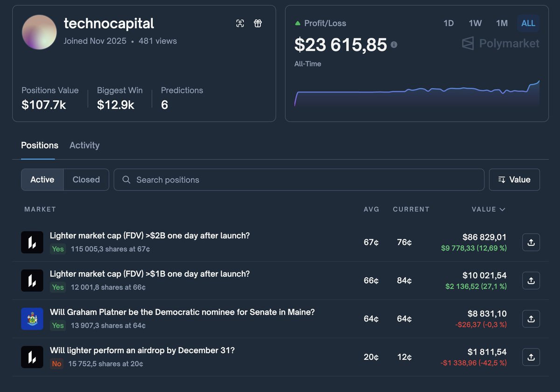
Task: Click '115 005,3 shares at 67¢' text
Action: pyautogui.click(x=110, y=249)
